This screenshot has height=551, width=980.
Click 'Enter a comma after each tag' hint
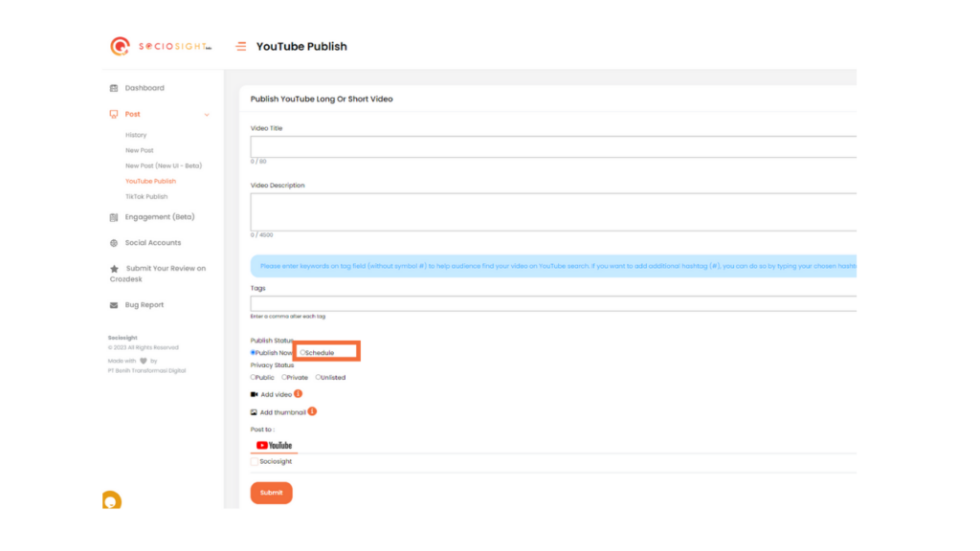[x=288, y=317]
